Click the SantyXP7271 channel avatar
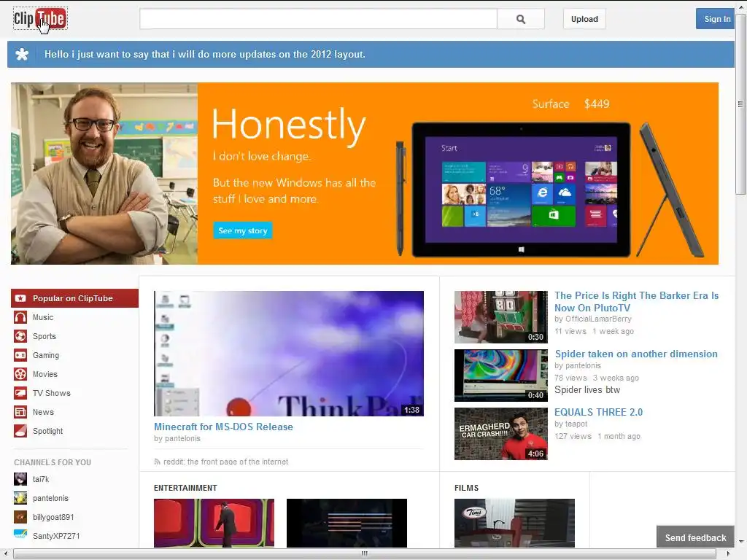Image resolution: width=747 pixels, height=560 pixels. click(x=20, y=534)
